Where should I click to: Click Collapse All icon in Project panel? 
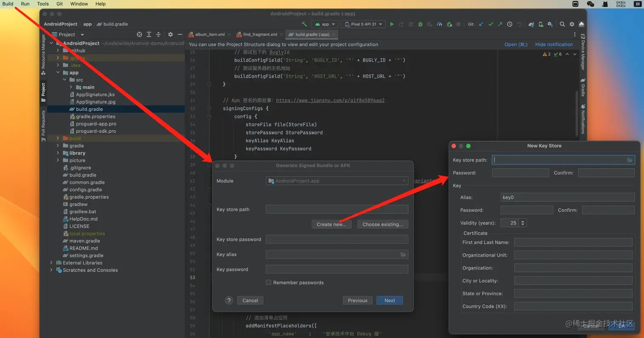158,34
